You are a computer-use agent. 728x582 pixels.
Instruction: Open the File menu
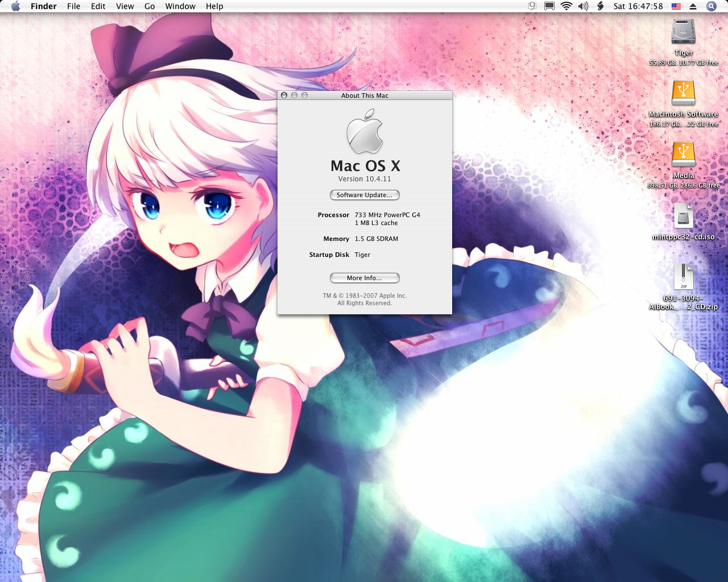click(73, 6)
